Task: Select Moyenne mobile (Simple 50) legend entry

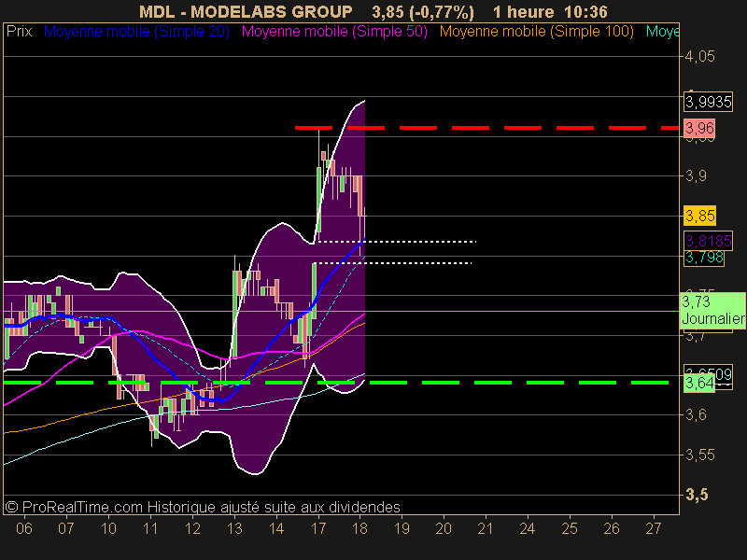Action: (x=334, y=32)
